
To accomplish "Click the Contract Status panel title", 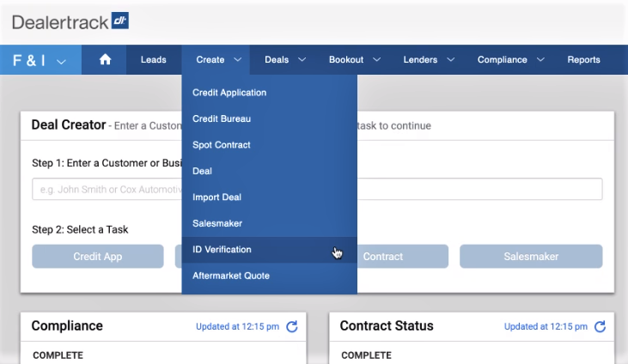I will point(387,326).
